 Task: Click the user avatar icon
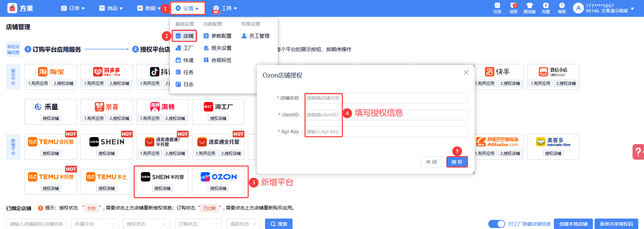click(578, 8)
